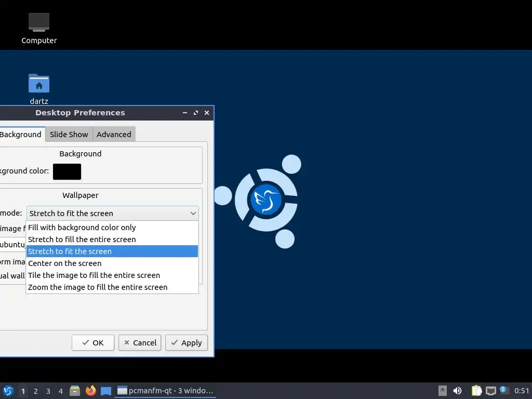Click the network status tray icon

click(490, 391)
